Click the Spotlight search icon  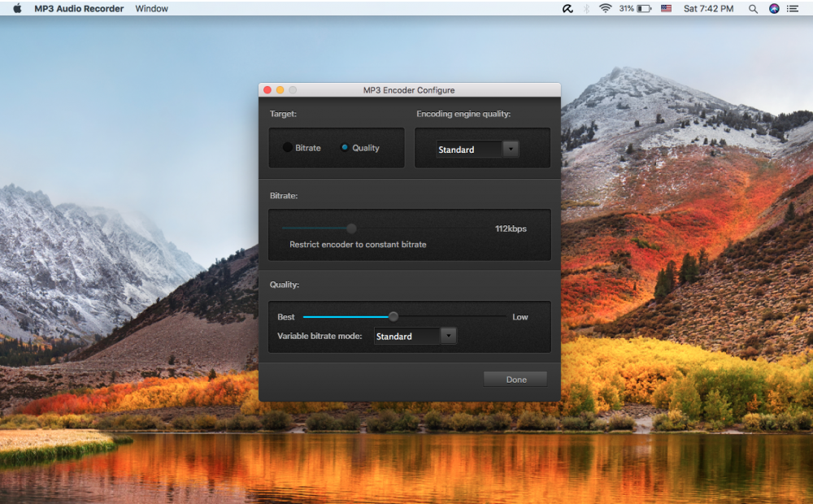(x=753, y=8)
